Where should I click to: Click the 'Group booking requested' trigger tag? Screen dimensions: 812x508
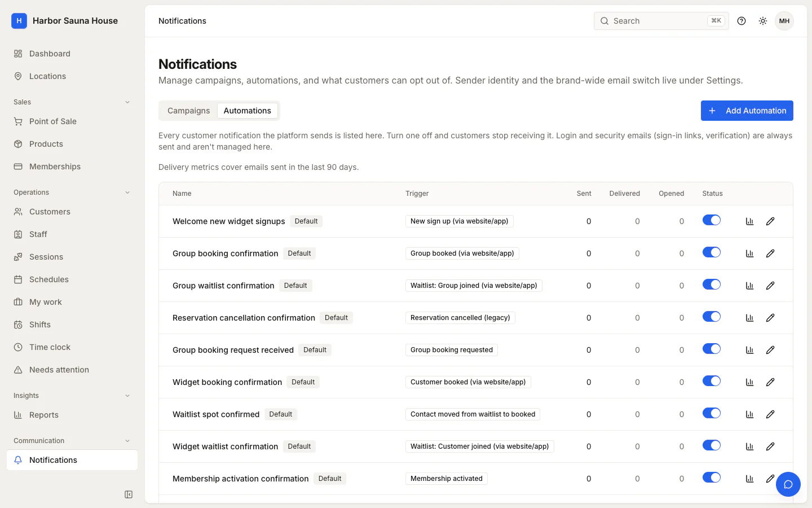click(x=452, y=350)
